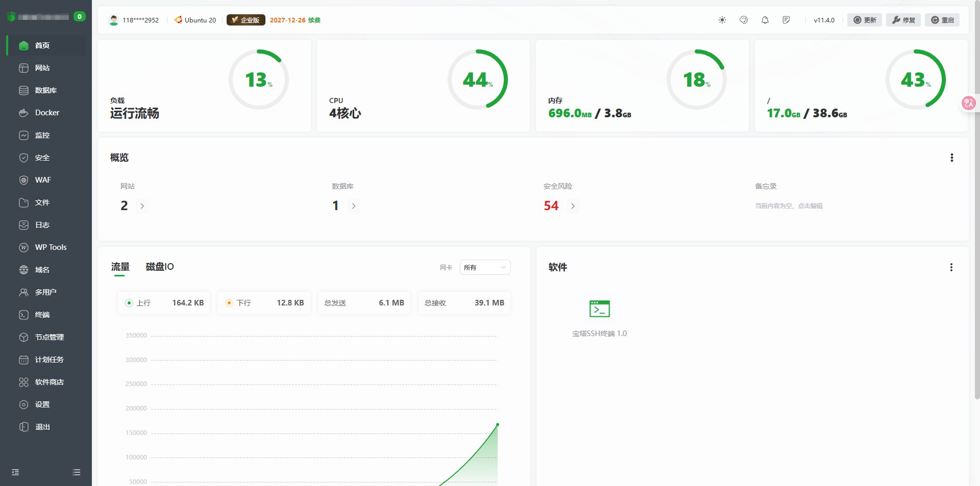
Task: Toggle the 上行 traffic legend
Action: tap(143, 302)
